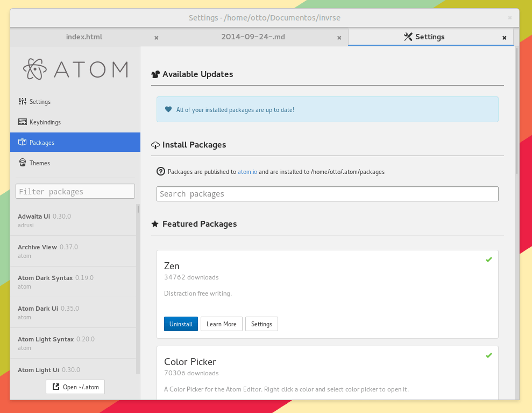
Task: Click the Install Packages heading
Action: [194, 145]
